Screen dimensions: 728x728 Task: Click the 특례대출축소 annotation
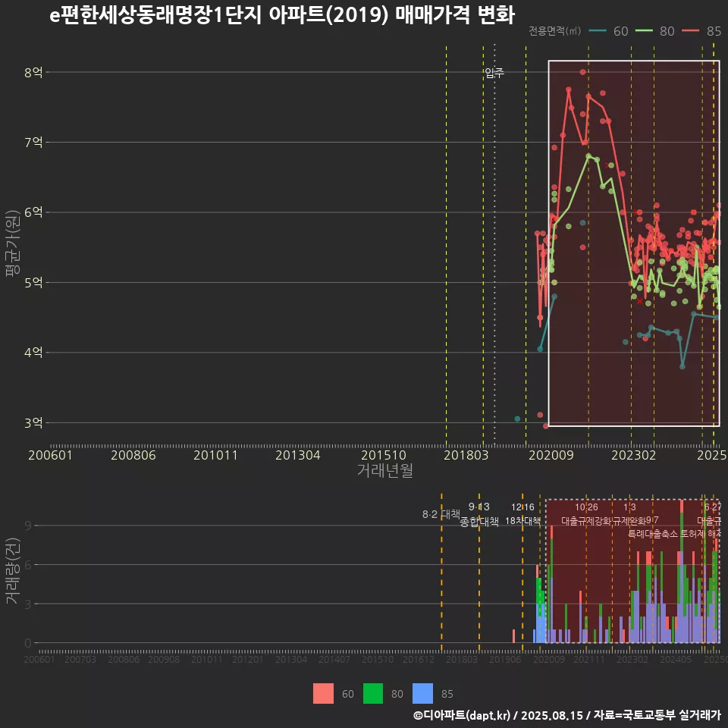[653, 534]
